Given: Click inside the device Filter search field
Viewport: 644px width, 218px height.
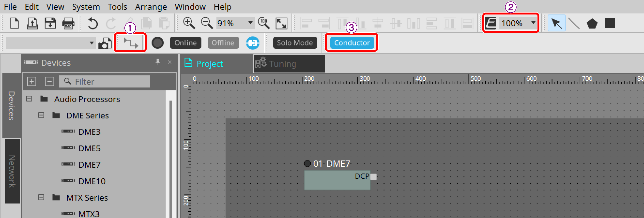Looking at the screenshot, I should [107, 81].
